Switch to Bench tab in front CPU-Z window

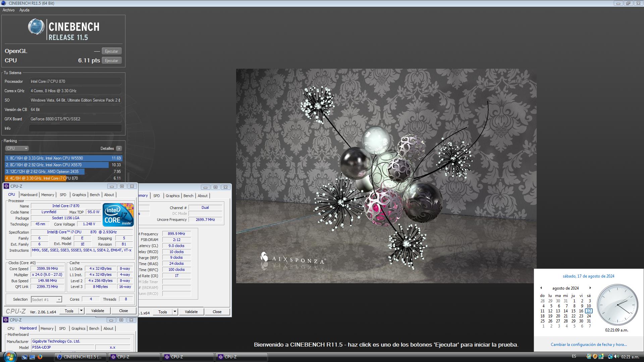pos(95,195)
